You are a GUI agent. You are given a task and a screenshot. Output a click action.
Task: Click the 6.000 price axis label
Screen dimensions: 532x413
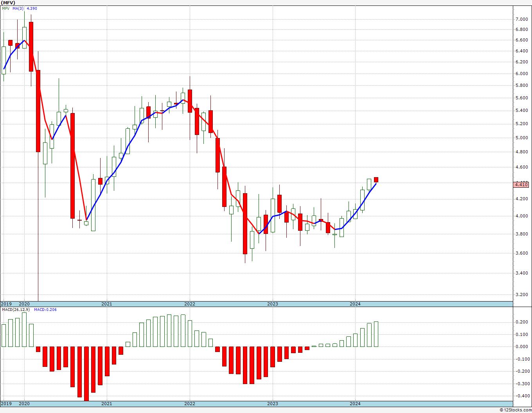pos(521,74)
